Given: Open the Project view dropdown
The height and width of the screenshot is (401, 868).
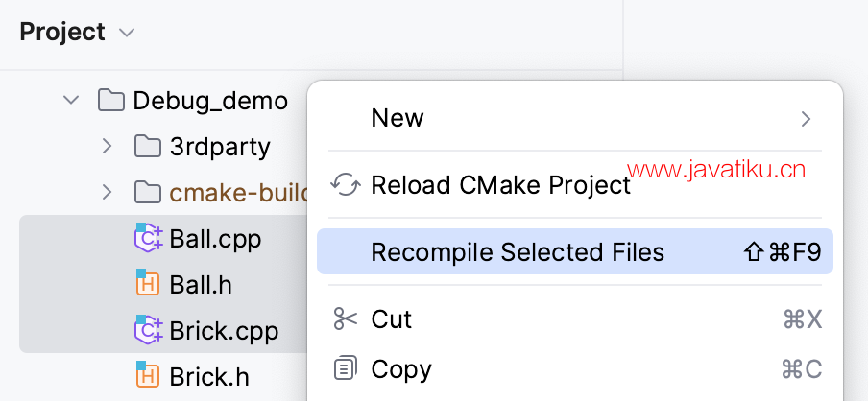Looking at the screenshot, I should (x=127, y=33).
